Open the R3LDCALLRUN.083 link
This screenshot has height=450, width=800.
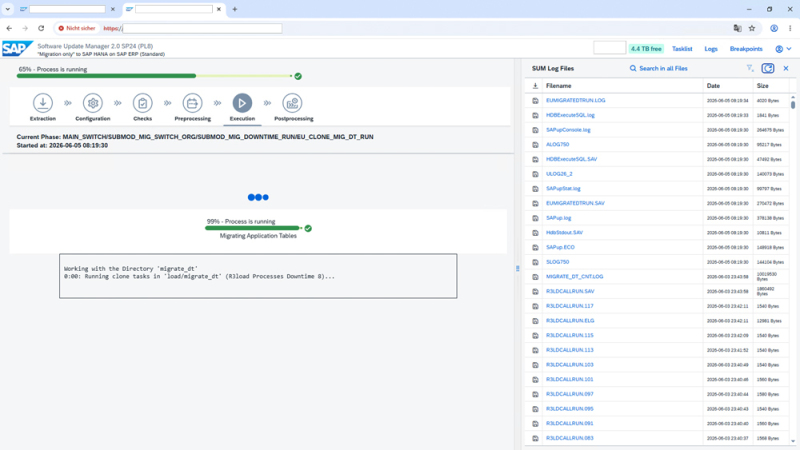click(x=569, y=438)
